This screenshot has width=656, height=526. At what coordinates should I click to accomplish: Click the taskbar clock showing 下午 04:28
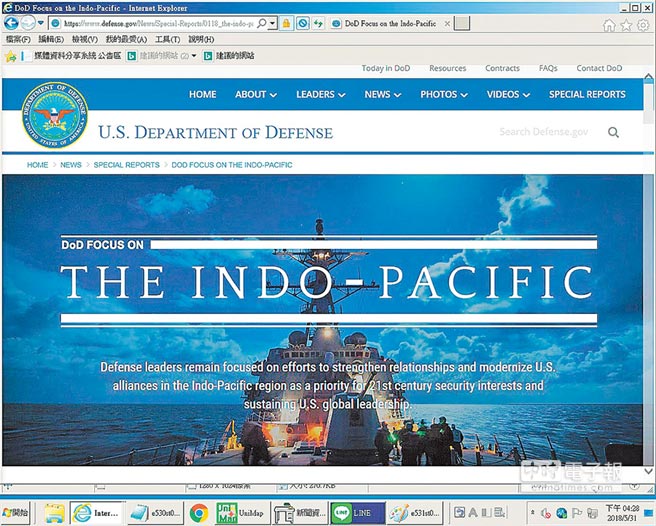[x=622, y=513]
